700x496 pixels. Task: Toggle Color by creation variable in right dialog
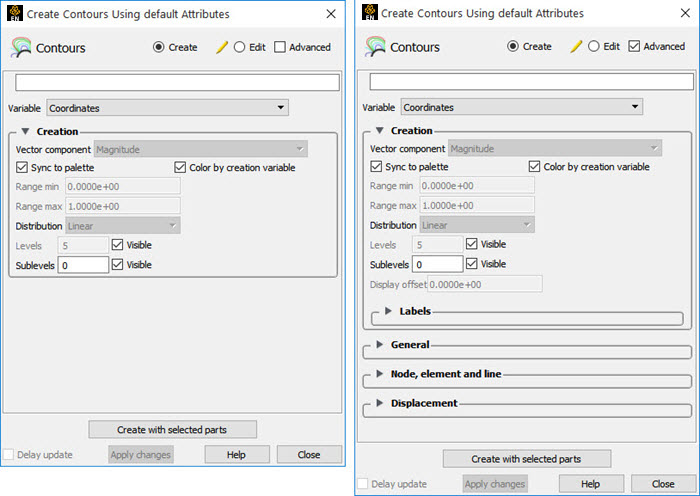tap(534, 167)
